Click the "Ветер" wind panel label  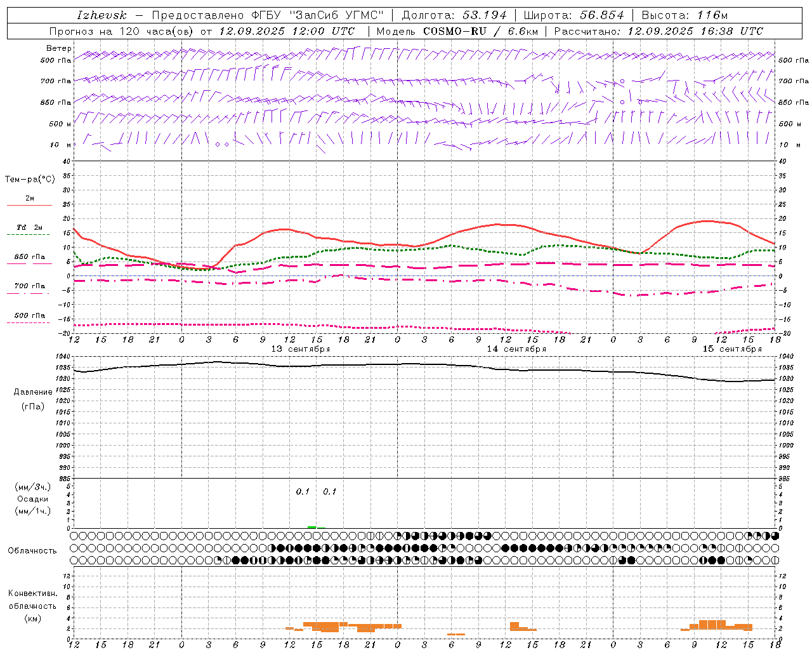[x=59, y=48]
